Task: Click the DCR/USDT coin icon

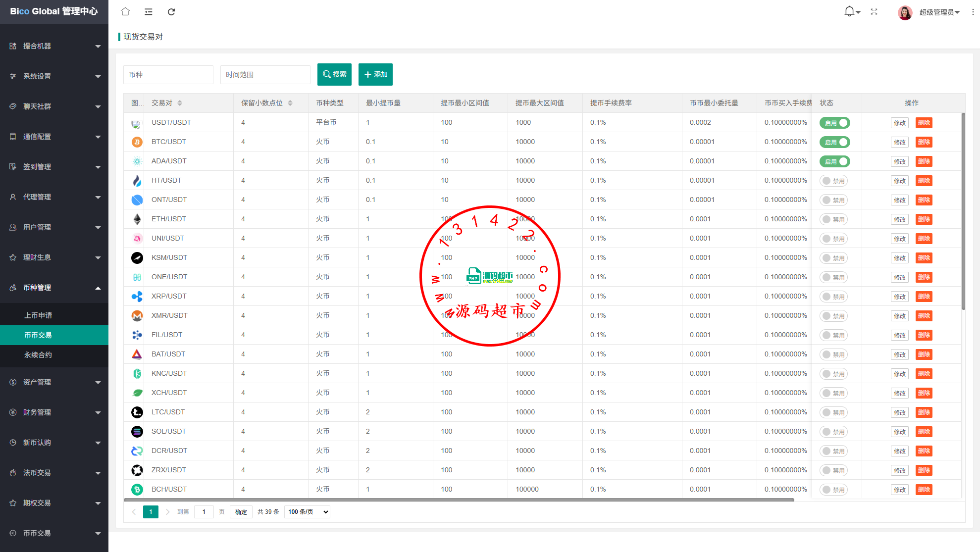Action: [x=137, y=451]
